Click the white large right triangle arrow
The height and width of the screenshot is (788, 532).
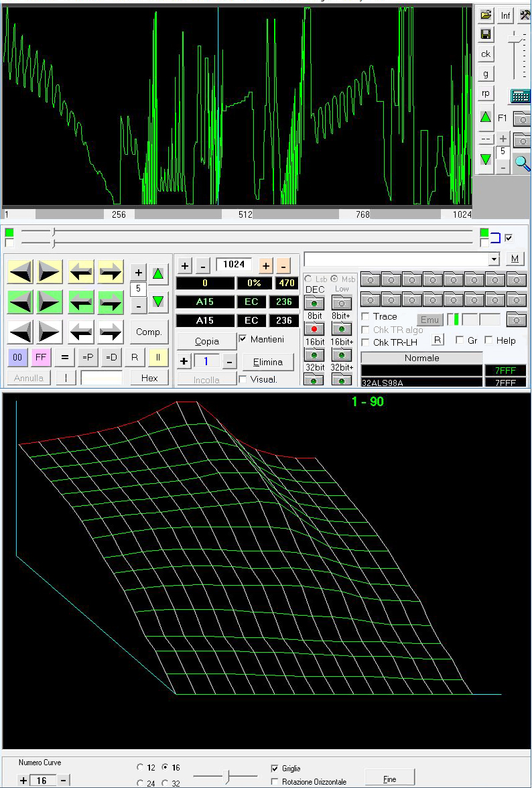49,332
